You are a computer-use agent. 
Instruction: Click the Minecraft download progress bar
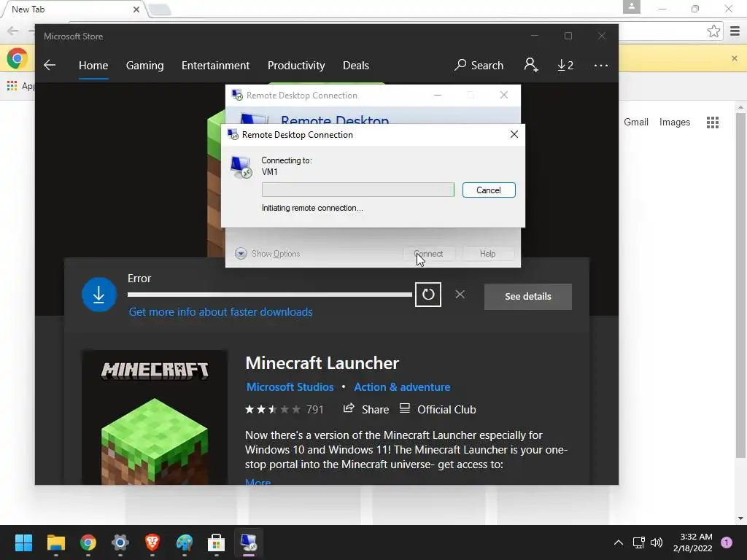270,295
